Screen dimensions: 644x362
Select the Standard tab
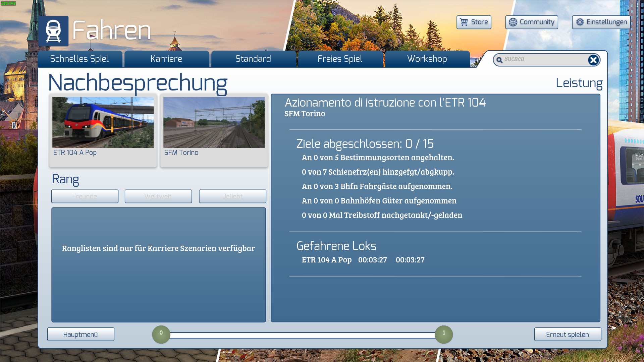coord(253,59)
